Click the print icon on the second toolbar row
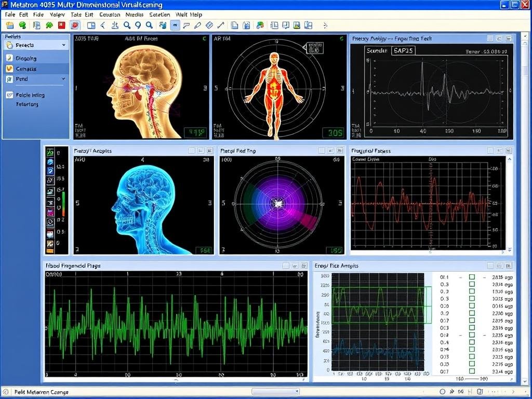The width and height of the screenshot is (532, 399). 36,24
